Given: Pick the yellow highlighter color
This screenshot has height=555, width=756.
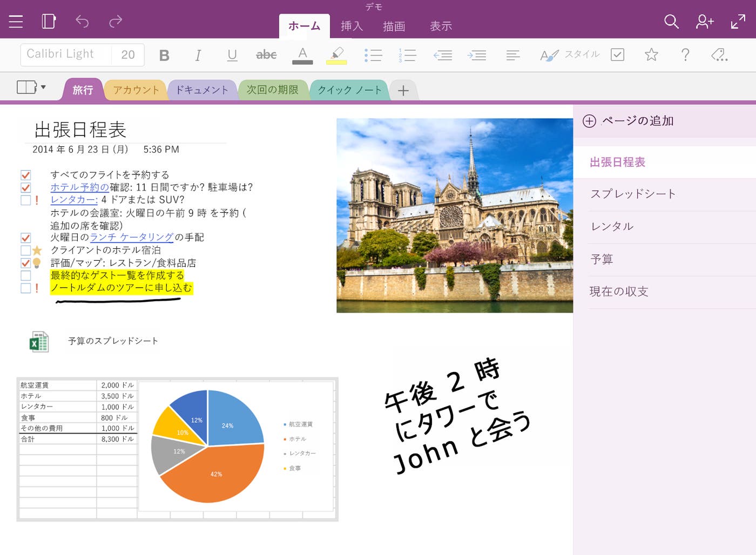Looking at the screenshot, I should (336, 55).
